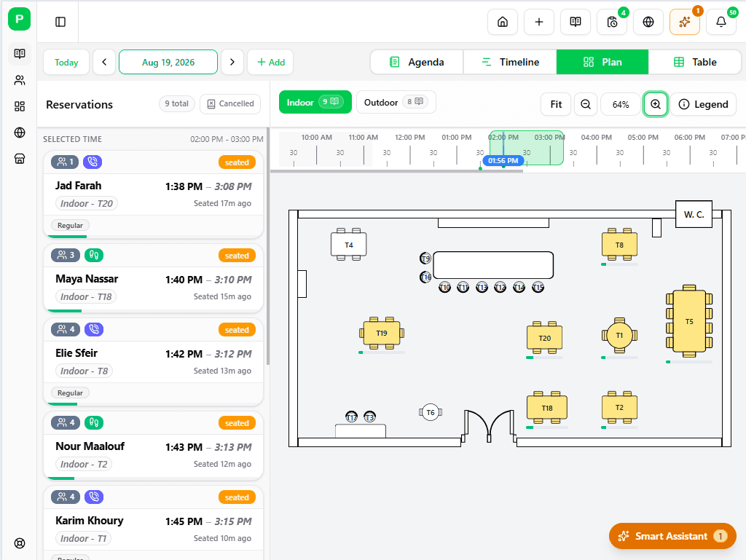
Task: Switch to Timeline view
Action: pos(510,63)
